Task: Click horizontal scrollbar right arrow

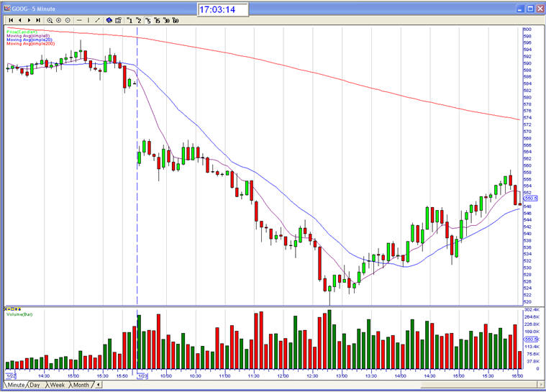Action: 541,385
